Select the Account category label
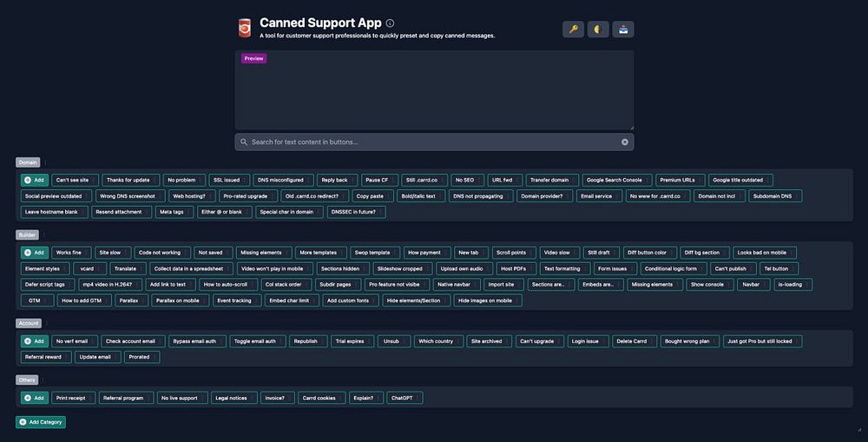This screenshot has width=868, height=442. pos(29,323)
